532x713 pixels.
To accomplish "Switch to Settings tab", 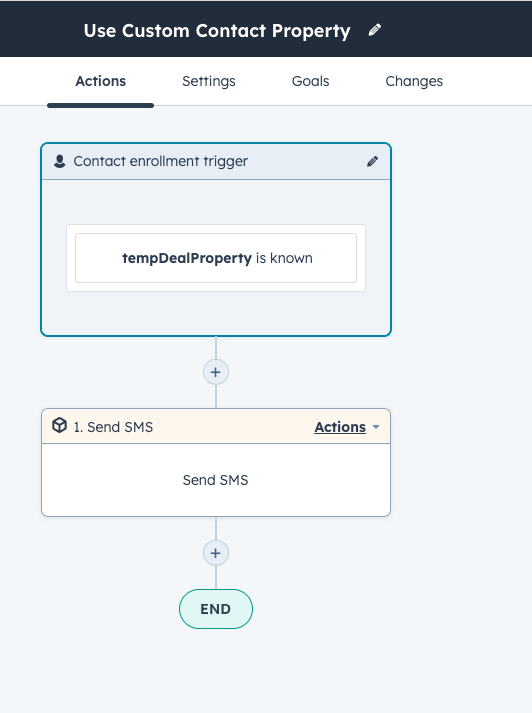I will 209,81.
